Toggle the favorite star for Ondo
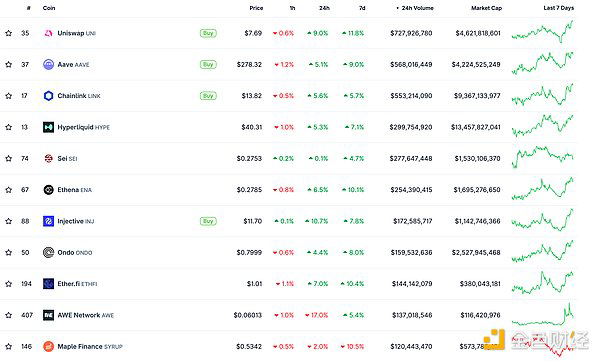 (8, 253)
